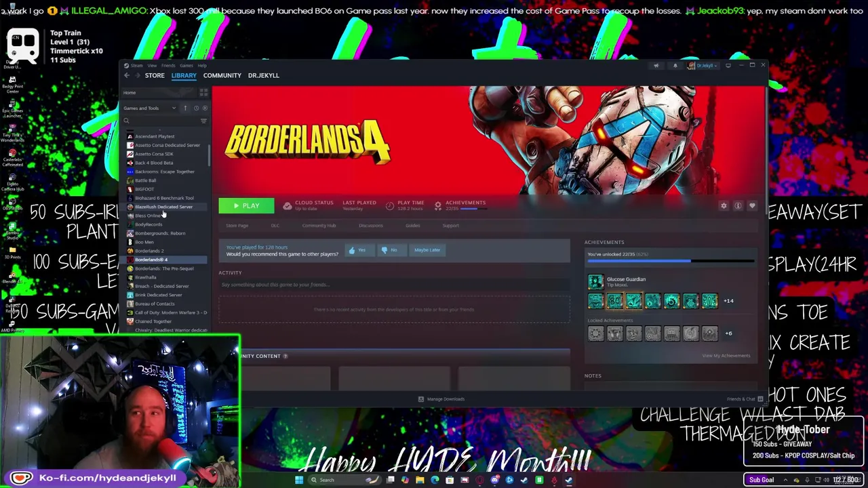The image size is (868, 488).
Task: Go to the STORE tab
Action: (155, 75)
